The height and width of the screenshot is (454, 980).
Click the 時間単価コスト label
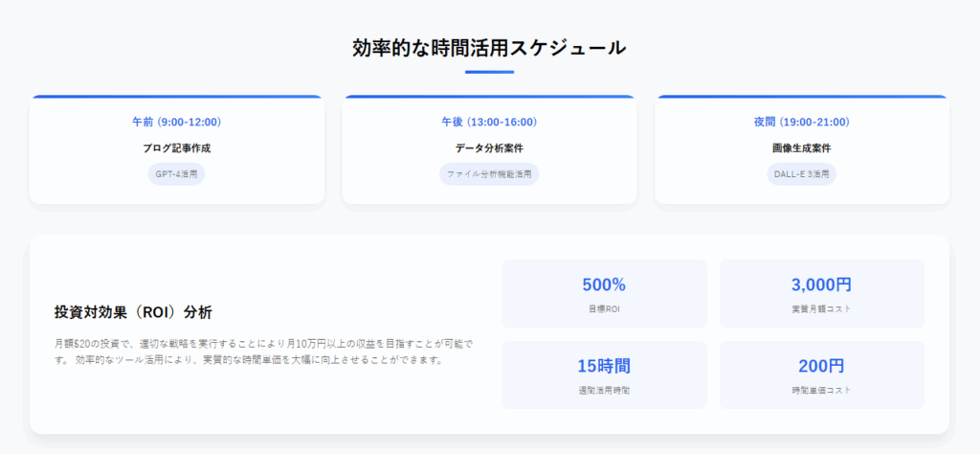(821, 390)
